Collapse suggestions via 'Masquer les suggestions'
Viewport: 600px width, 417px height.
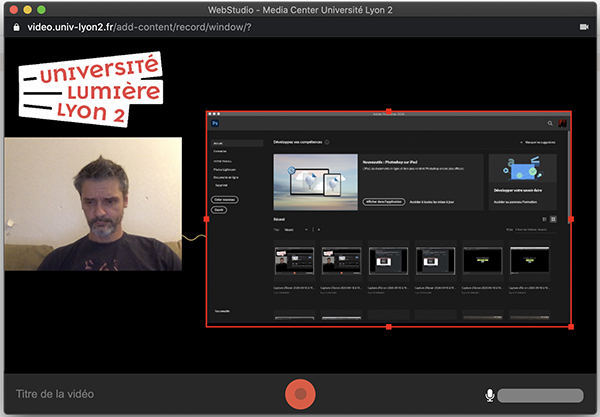click(538, 142)
